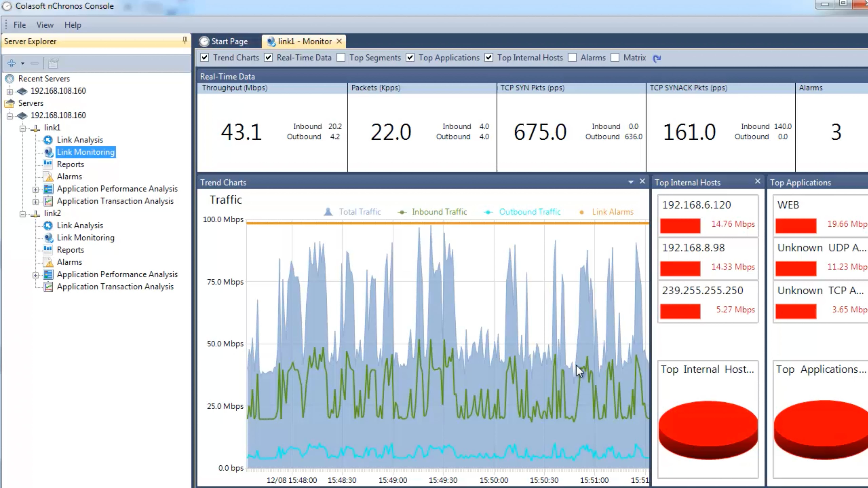The width and height of the screenshot is (868, 488).
Task: Open Alarms warning icon under link2
Action: [x=49, y=262]
